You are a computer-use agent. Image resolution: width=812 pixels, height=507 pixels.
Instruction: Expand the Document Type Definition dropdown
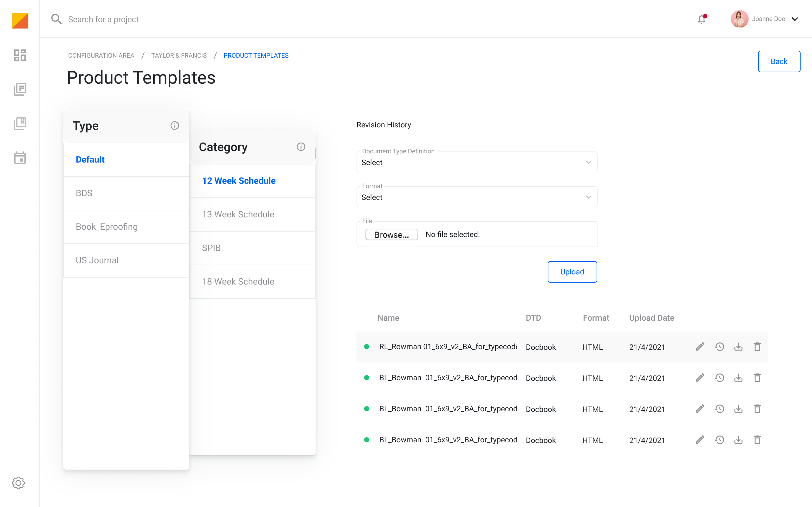click(x=476, y=162)
